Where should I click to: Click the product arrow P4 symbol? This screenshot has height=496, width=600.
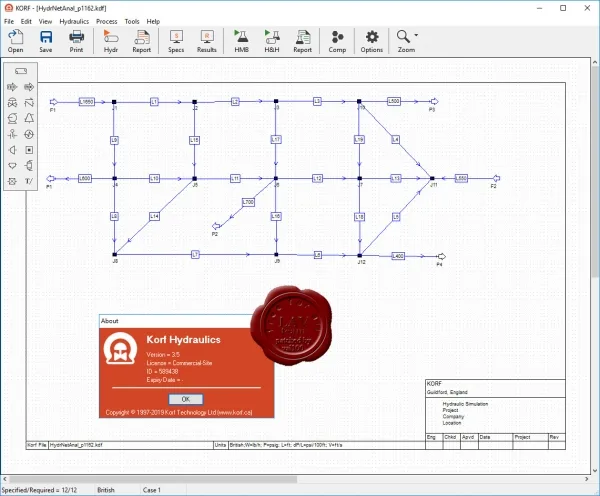(x=442, y=256)
